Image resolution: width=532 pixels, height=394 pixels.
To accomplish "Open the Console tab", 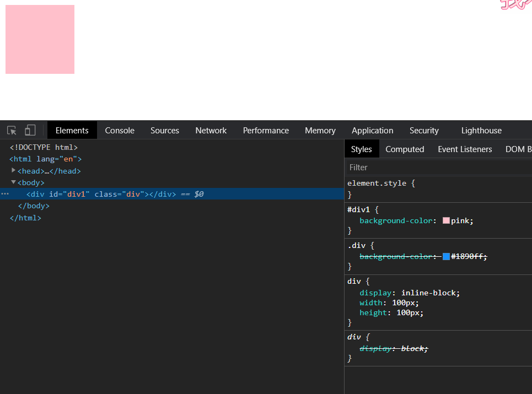I will point(120,131).
